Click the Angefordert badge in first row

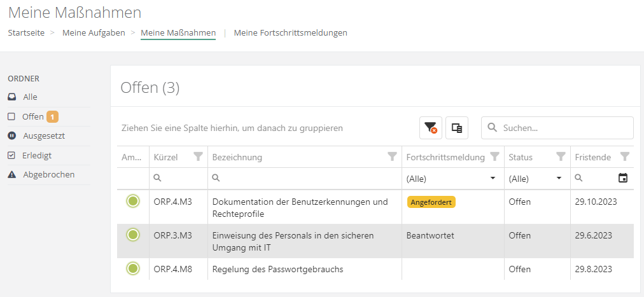click(x=431, y=202)
